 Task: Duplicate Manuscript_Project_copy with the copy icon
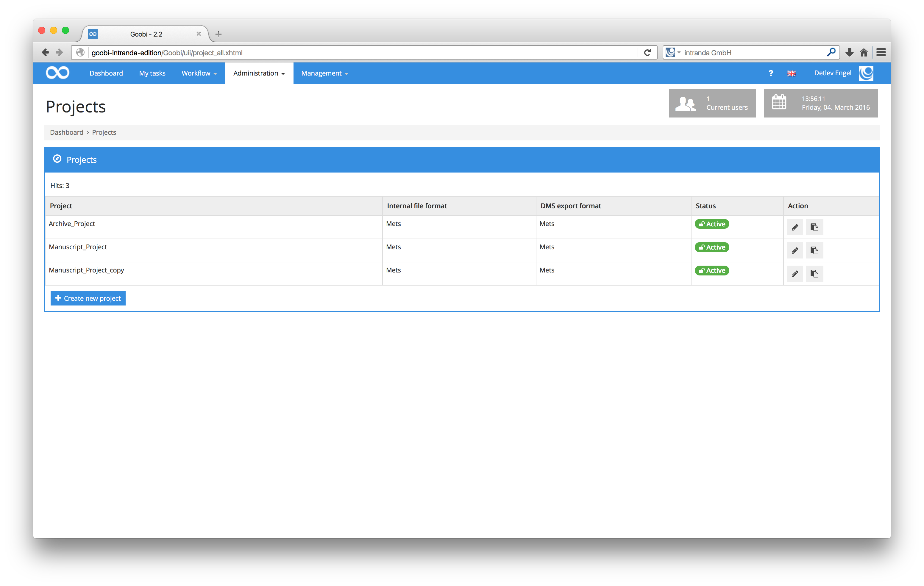(x=814, y=274)
